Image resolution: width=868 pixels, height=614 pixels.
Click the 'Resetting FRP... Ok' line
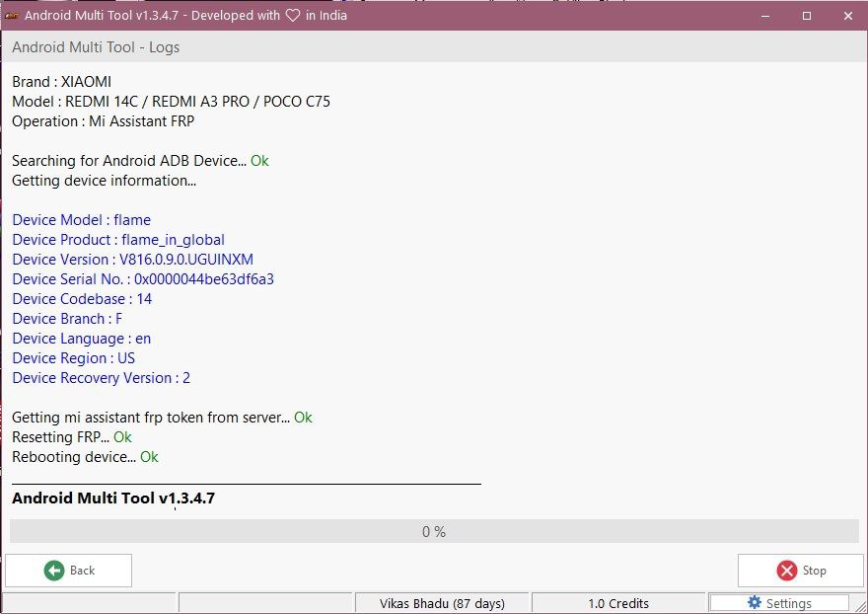click(72, 437)
